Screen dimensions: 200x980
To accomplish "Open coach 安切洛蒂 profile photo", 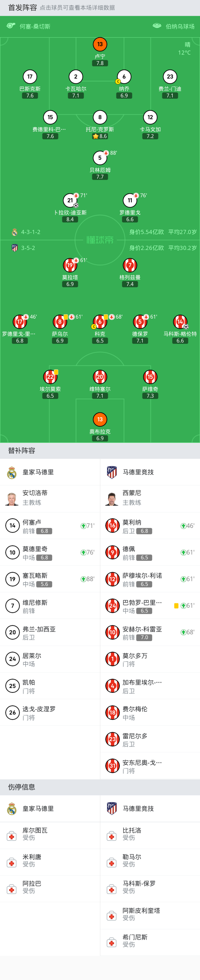I will (12, 498).
